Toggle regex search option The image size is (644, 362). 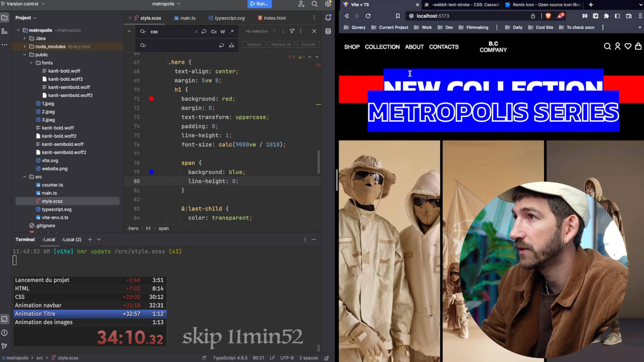coord(231,32)
